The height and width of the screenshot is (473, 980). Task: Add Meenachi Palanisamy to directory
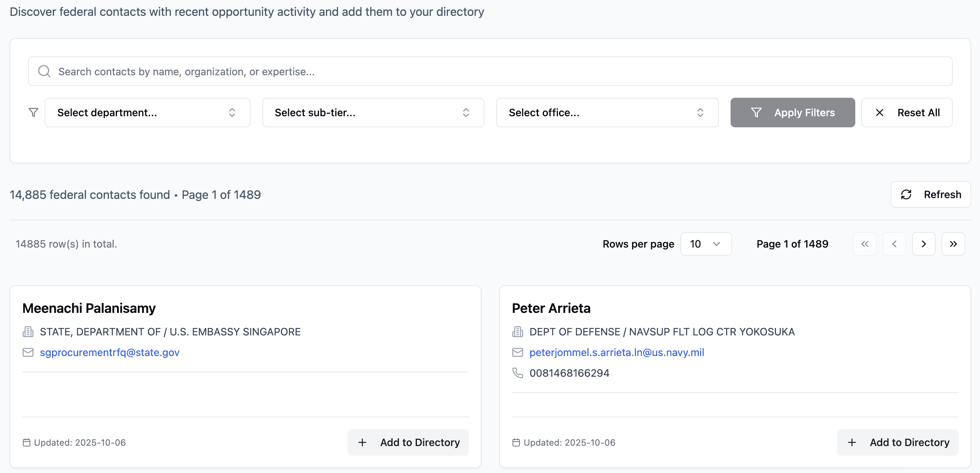408,442
